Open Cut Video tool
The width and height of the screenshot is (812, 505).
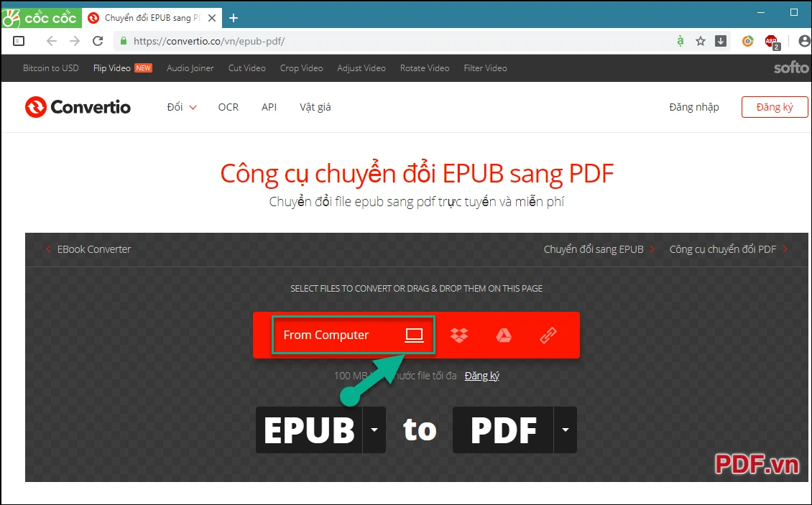247,68
